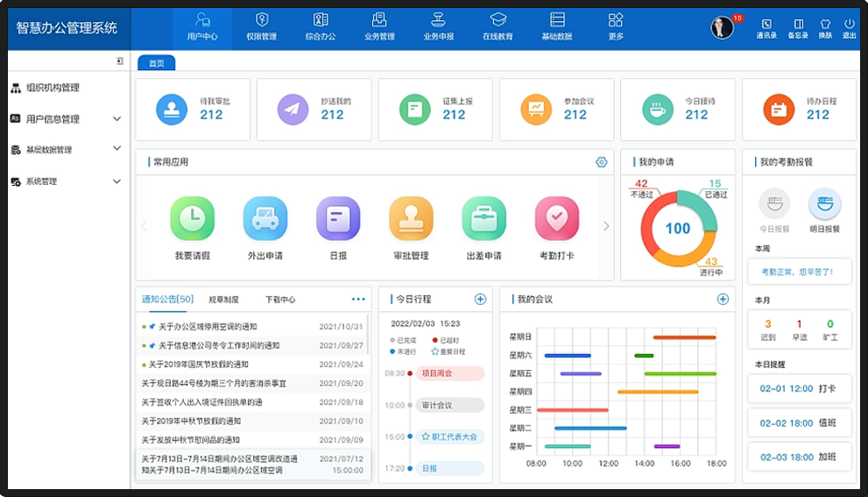Open the 审批管理 stamp icon app
868x497 pixels.
point(411,218)
